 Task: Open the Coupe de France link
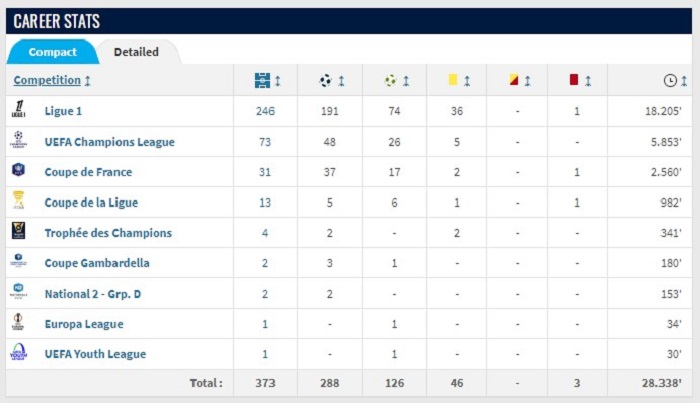pyautogui.click(x=88, y=172)
